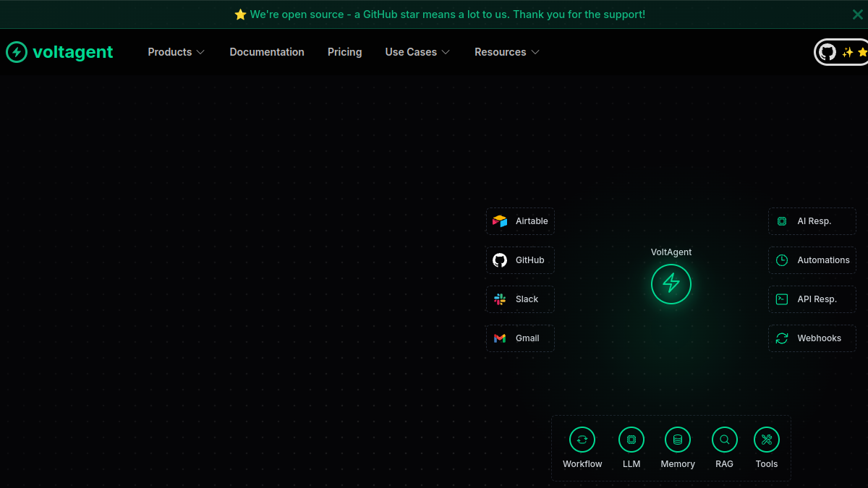Click the Webhooks output node
The height and width of the screenshot is (488, 868).
[x=812, y=338]
